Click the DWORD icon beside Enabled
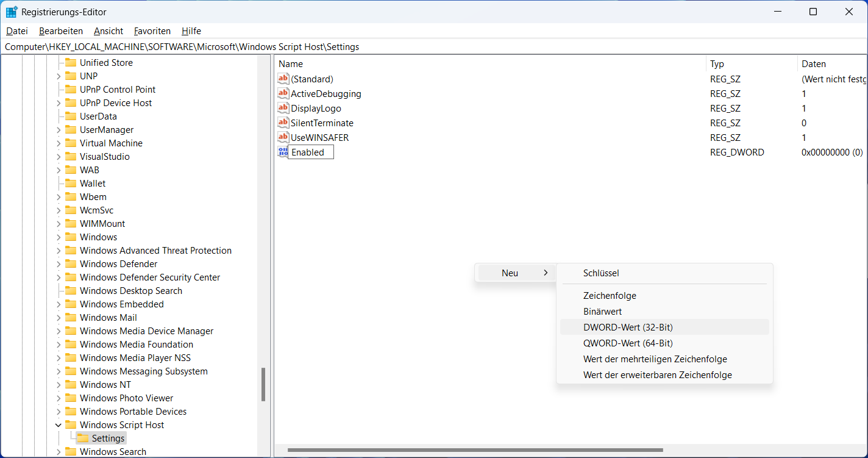The height and width of the screenshot is (458, 868). tap(282, 152)
